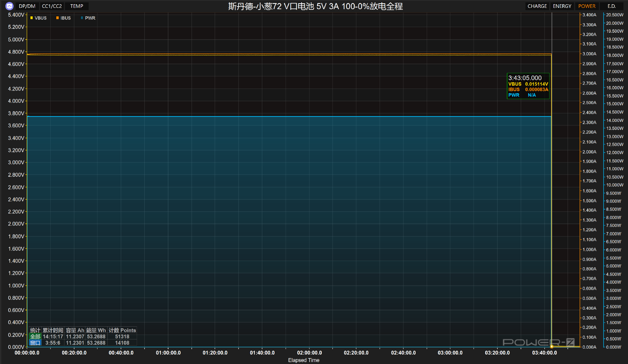Click the 累计时间 column header
The image size is (628, 364).
pyautogui.click(x=53, y=330)
